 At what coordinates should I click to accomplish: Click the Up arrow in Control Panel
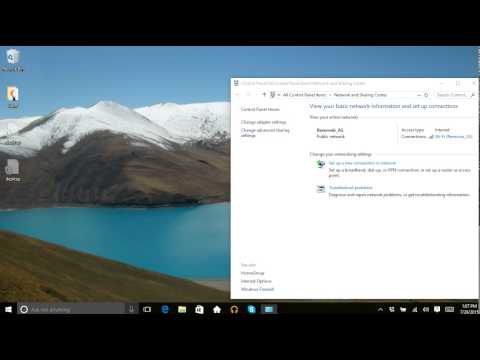(264, 95)
